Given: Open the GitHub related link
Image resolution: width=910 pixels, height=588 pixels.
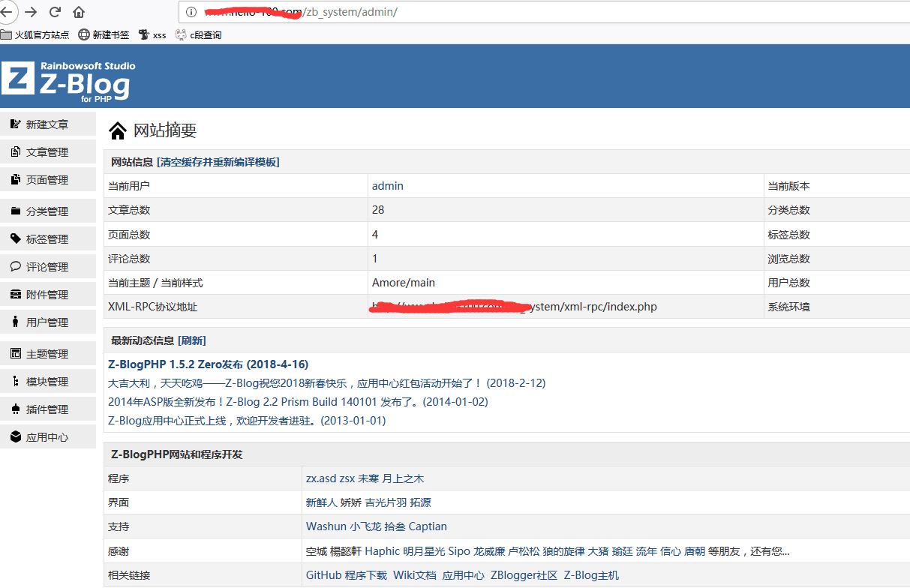Looking at the screenshot, I should coord(323,575).
